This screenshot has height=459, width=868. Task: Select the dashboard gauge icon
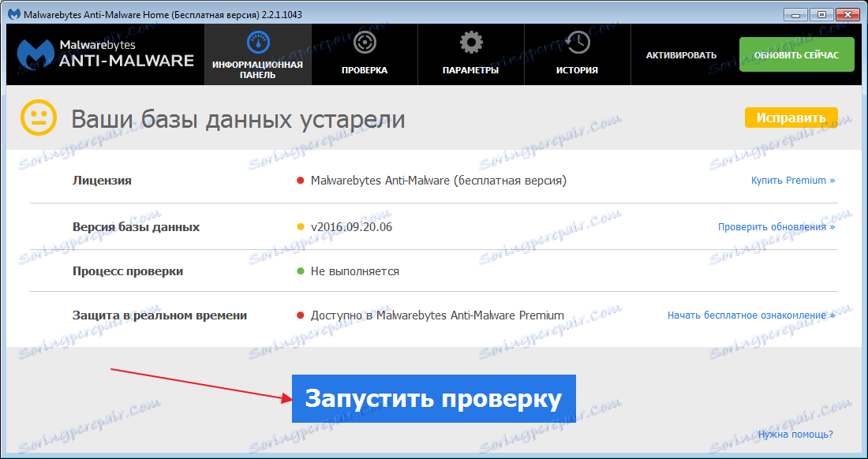point(257,41)
